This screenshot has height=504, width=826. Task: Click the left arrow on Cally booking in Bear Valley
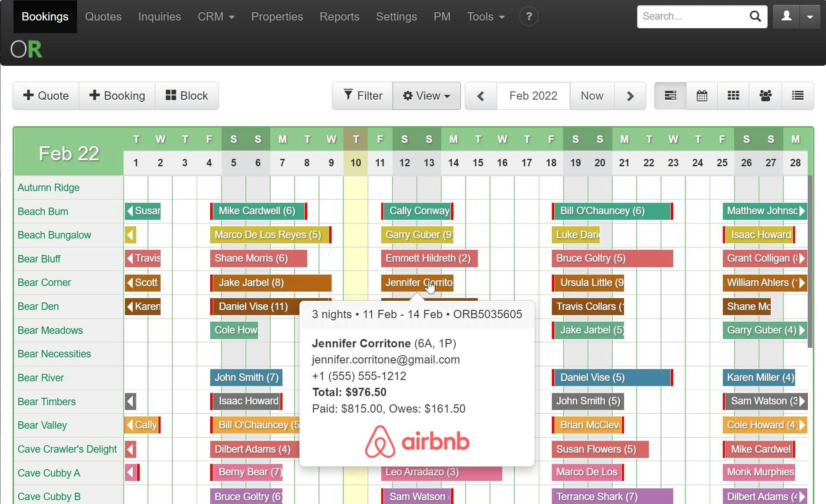click(x=130, y=425)
